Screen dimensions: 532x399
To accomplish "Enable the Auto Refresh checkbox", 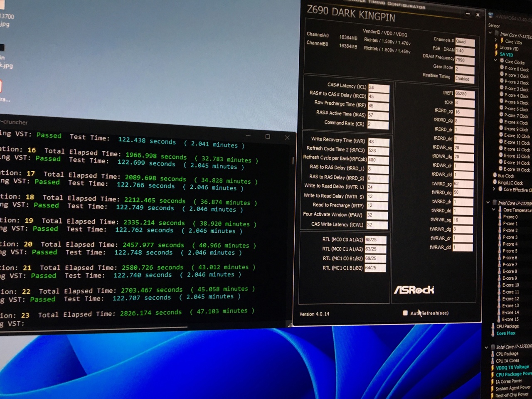I will [x=405, y=313].
